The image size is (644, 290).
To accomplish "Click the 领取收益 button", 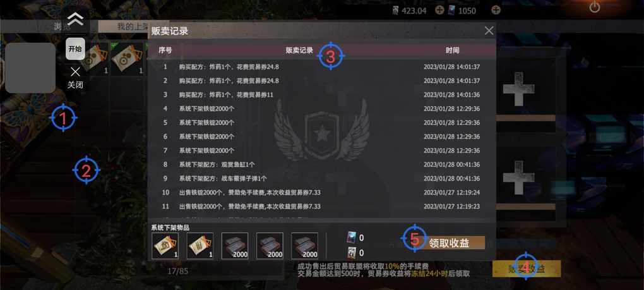I will [x=449, y=243].
